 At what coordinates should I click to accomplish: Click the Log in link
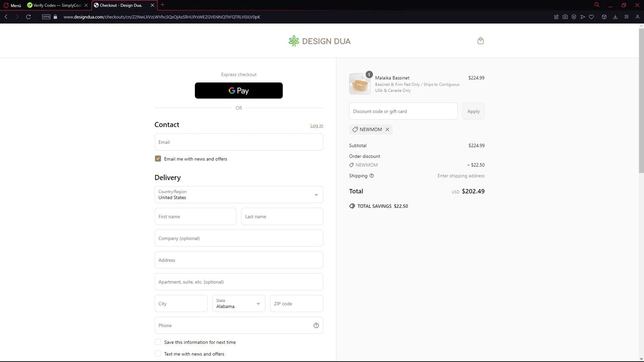click(x=316, y=126)
